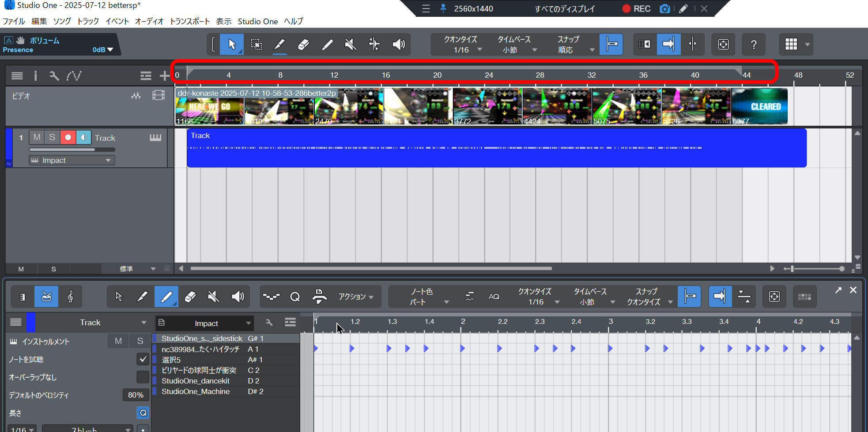Open the track list icon in arrangement header

[17, 76]
